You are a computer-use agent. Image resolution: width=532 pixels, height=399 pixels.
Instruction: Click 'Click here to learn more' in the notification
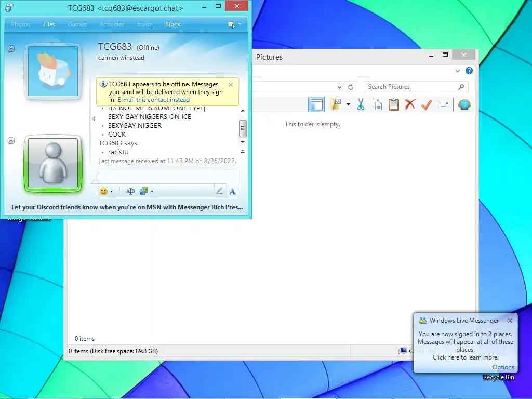click(465, 357)
